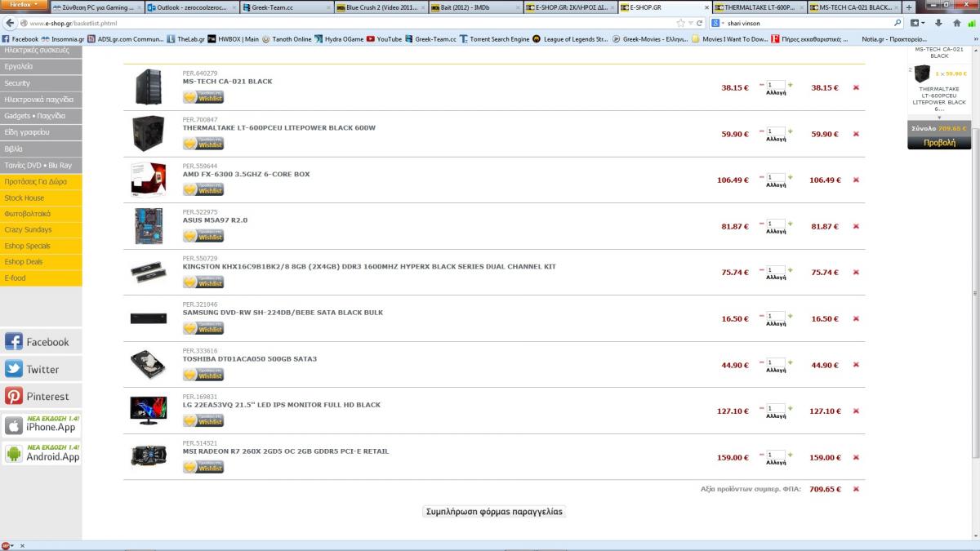The image size is (980, 551).
Task: Add THERMALTAKE LT-600PCEU to Wishlist
Action: (x=203, y=144)
